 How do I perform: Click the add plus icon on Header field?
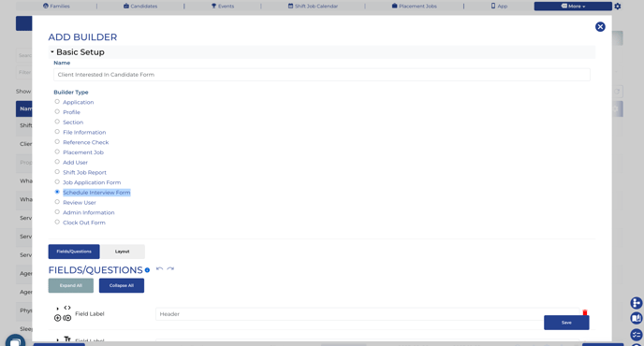coord(57,318)
